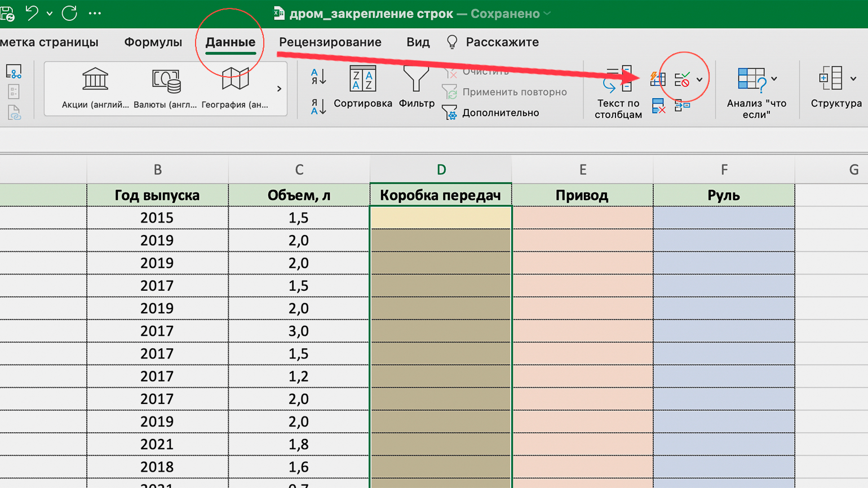Image resolution: width=868 pixels, height=488 pixels.
Task: Choose the Geography (География) data type
Action: 235,81
